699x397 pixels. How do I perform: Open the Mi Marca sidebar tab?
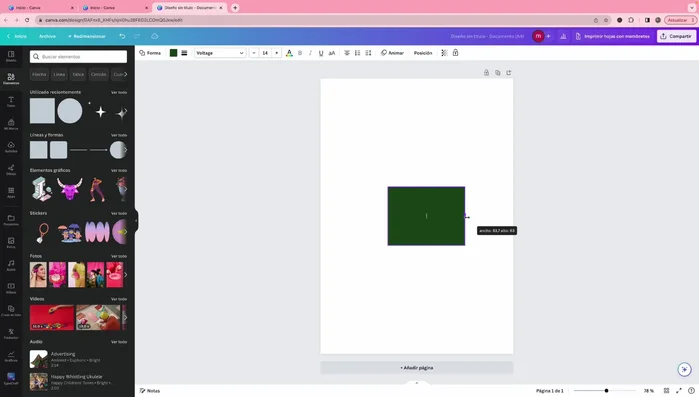point(11,124)
